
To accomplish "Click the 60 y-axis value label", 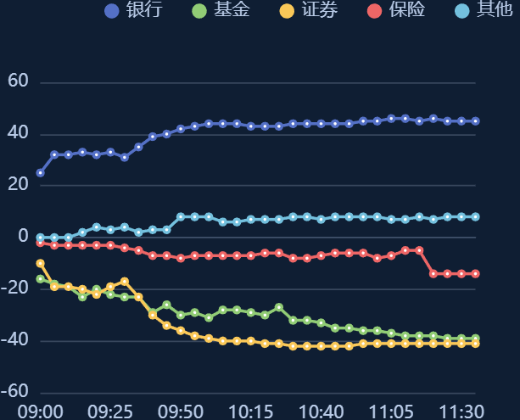I will pos(18,81).
